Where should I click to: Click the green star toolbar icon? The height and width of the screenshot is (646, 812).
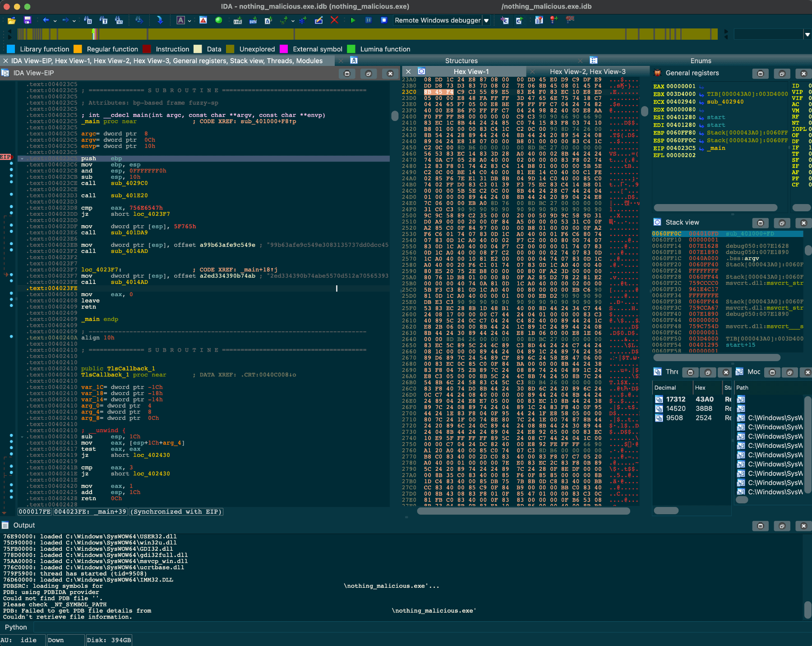[x=284, y=20]
